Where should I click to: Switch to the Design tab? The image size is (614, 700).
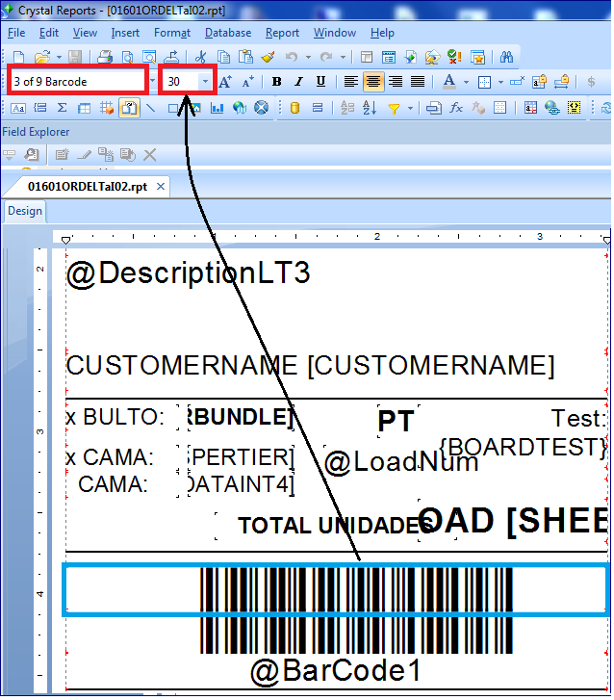coord(25,211)
